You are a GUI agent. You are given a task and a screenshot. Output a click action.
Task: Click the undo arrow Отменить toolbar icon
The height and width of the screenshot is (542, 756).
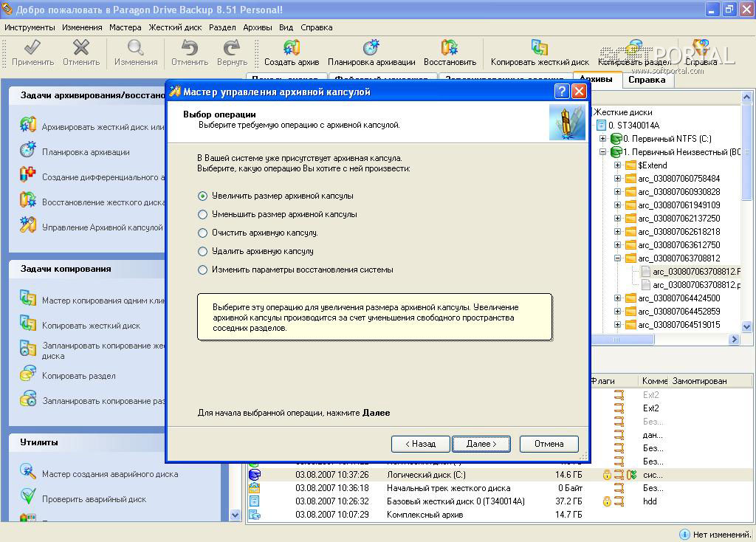[x=190, y=47]
